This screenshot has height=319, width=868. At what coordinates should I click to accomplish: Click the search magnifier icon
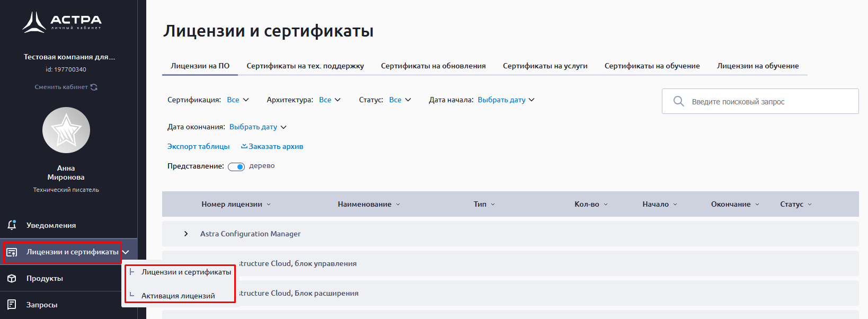point(678,101)
